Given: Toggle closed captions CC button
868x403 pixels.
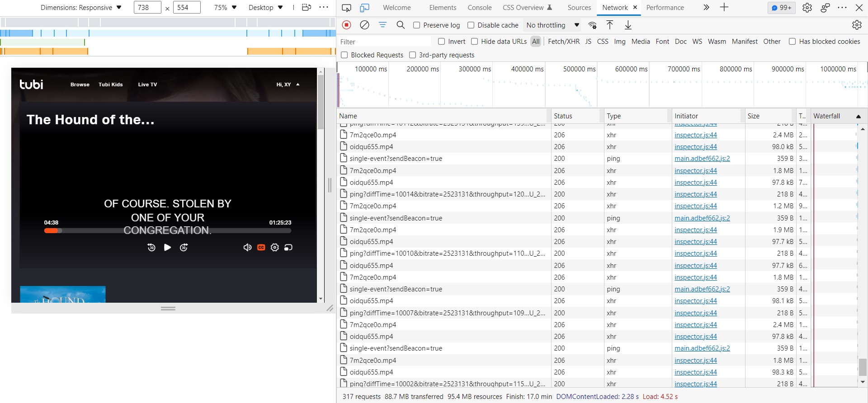Looking at the screenshot, I should coord(261,247).
